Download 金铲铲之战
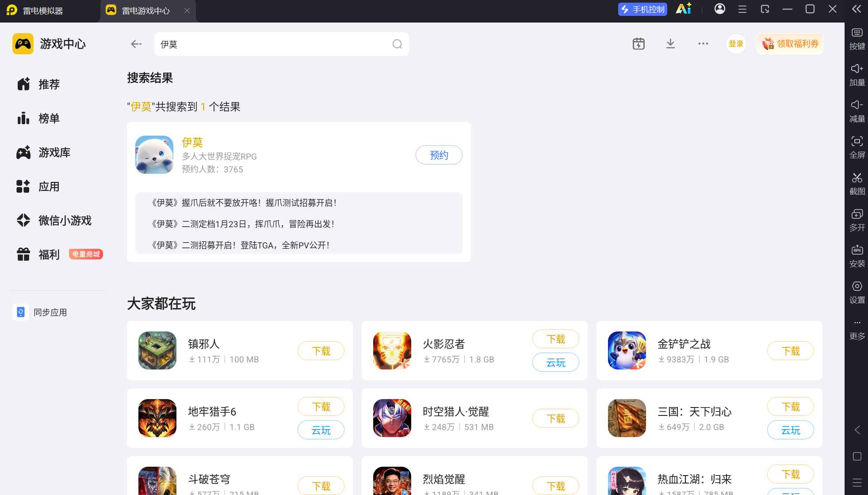 click(791, 351)
